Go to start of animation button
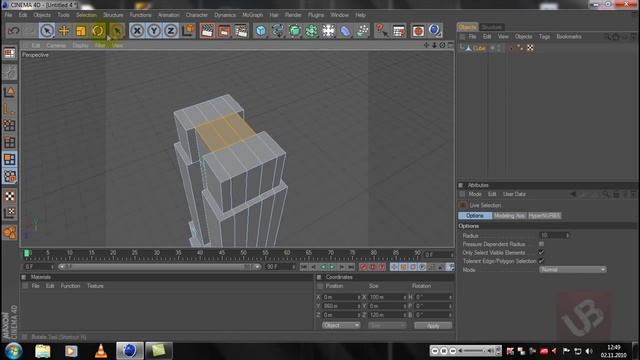Screen dimensions: 640x360 click(304, 267)
